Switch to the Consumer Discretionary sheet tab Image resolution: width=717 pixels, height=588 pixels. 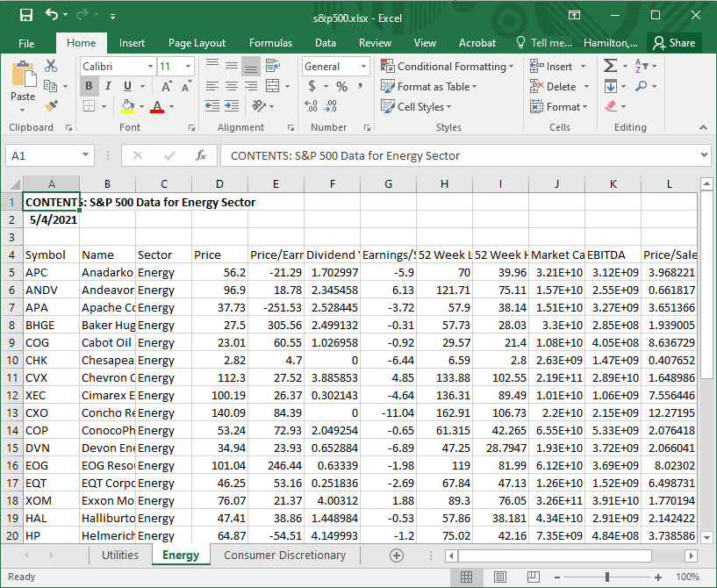pos(284,555)
